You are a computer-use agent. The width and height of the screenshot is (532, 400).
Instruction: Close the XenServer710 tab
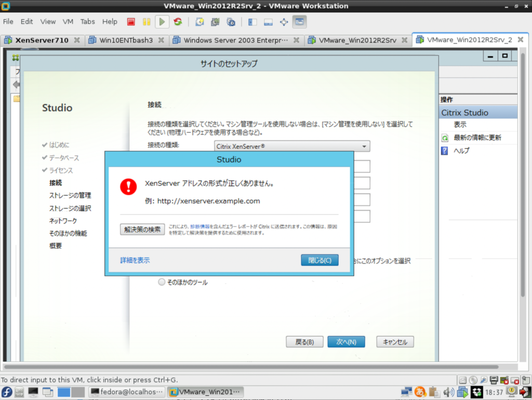[77, 40]
